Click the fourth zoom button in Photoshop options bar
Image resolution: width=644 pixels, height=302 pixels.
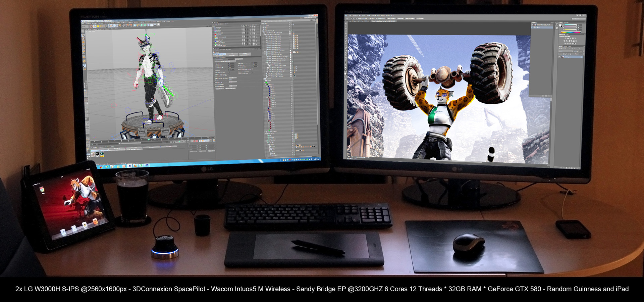pos(420,18)
